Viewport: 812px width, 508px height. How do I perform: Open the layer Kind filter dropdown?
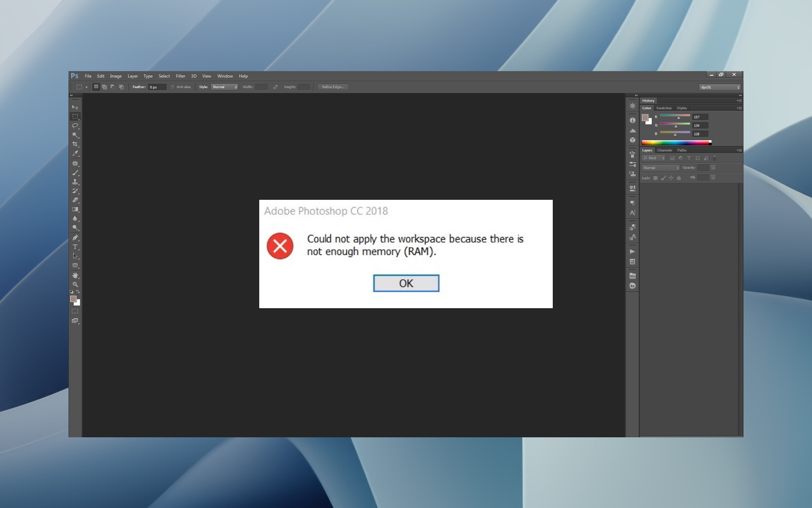pyautogui.click(x=653, y=158)
